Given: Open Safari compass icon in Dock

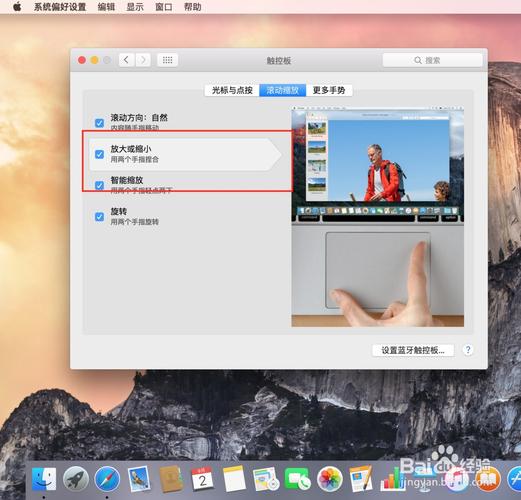Looking at the screenshot, I should pyautogui.click(x=107, y=479).
